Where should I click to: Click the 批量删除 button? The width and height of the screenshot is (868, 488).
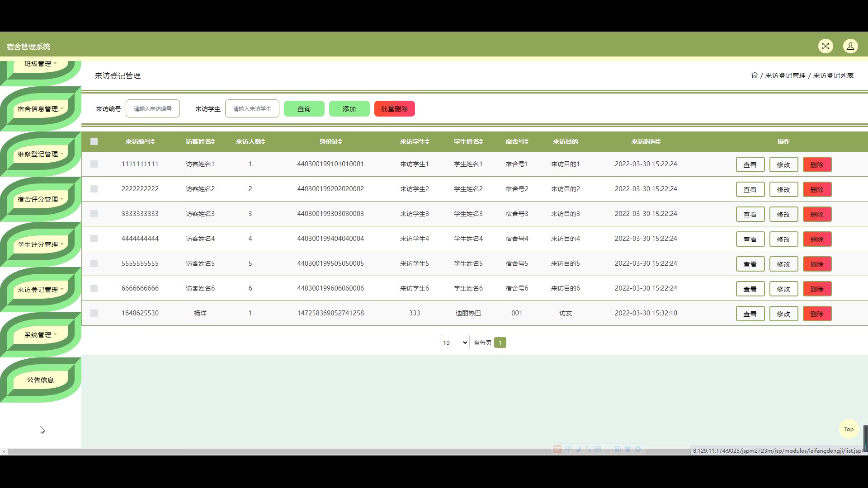click(x=394, y=109)
